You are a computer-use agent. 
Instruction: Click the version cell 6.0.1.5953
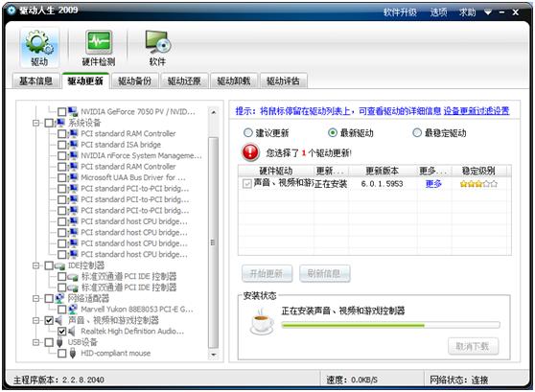(x=383, y=184)
